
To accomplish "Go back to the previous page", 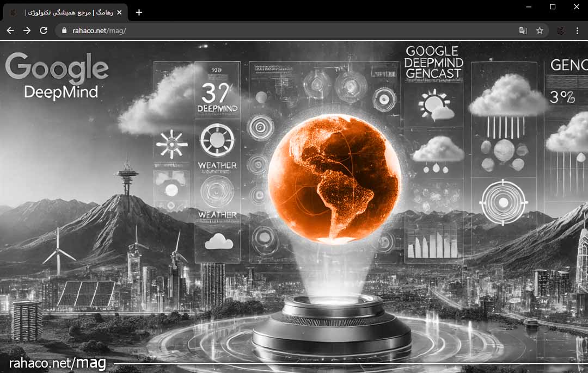I will 10,30.
